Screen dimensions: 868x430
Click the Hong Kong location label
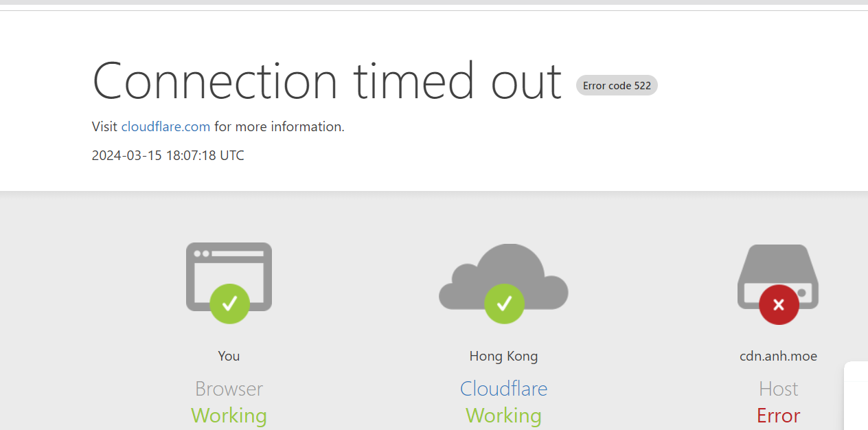pos(503,356)
